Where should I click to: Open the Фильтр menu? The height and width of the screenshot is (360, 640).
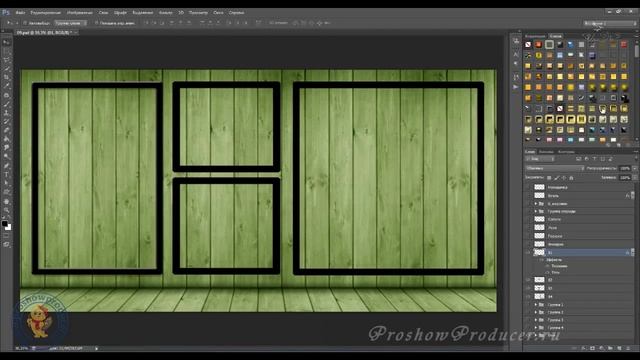click(165, 13)
